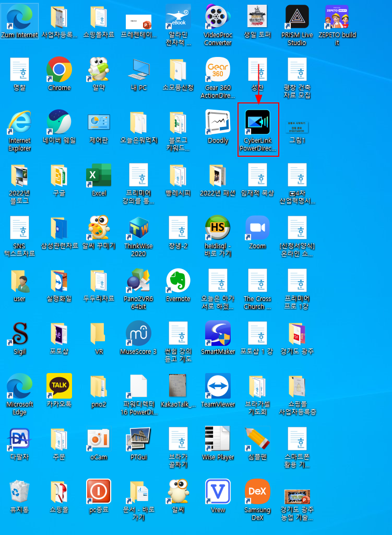Click the pc종료 power icon
Screen dimensions: 392x535
click(x=99, y=492)
